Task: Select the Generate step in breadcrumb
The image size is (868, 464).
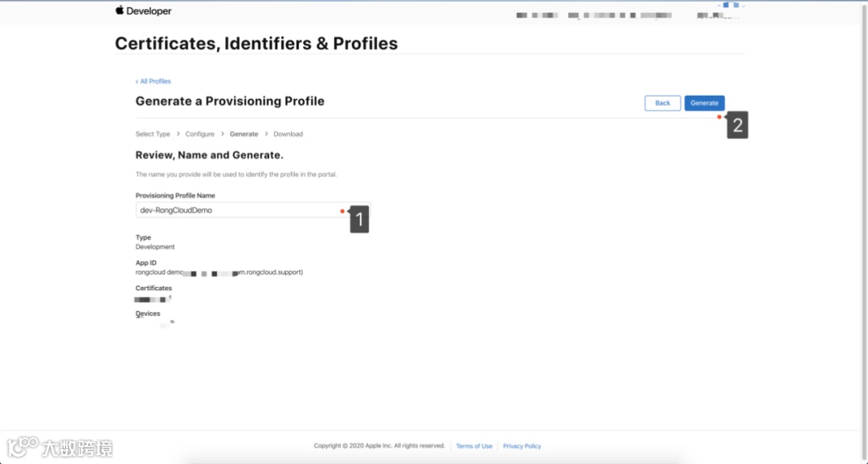Action: point(244,134)
